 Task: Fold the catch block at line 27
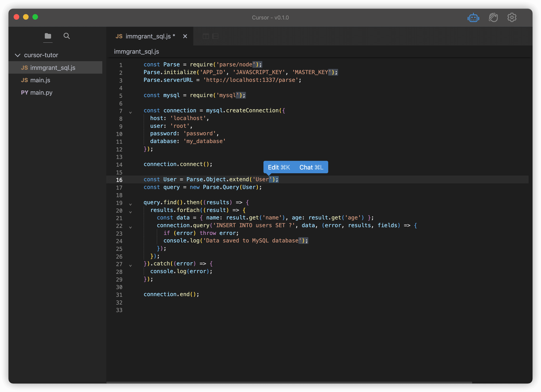130,265
